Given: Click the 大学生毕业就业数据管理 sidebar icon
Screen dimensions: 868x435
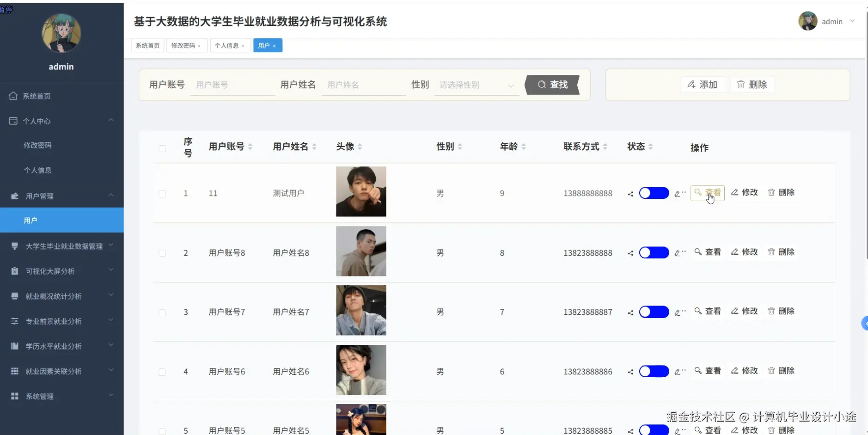Looking at the screenshot, I should pos(15,246).
